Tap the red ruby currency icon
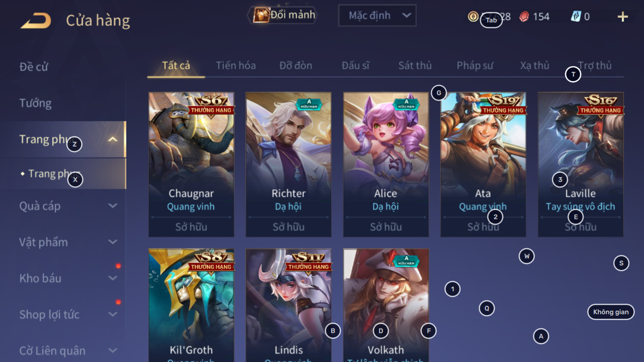 (x=524, y=17)
